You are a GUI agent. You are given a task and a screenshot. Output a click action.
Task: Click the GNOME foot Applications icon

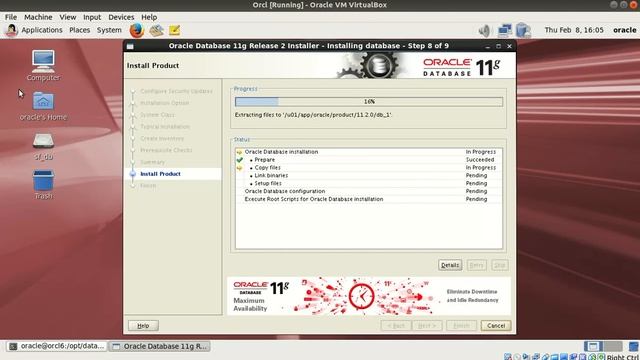(x=11, y=30)
